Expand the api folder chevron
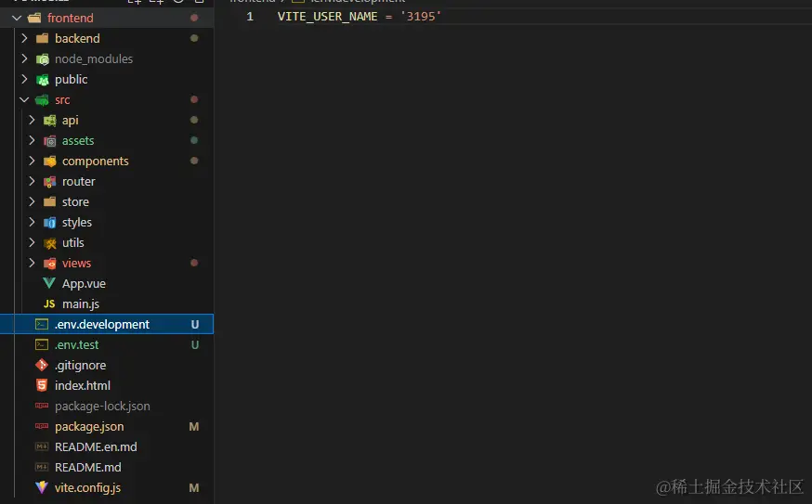 click(x=32, y=120)
